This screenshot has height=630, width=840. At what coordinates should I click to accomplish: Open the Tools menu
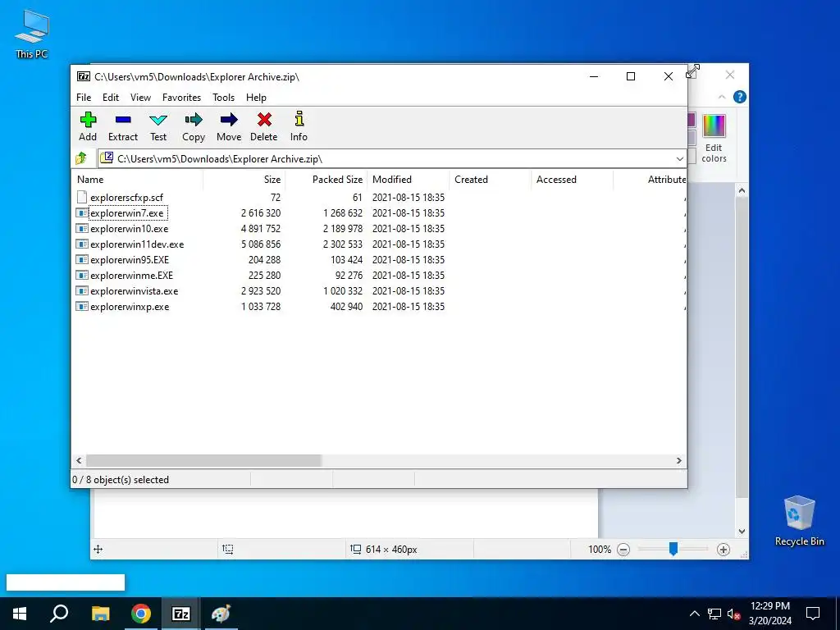click(x=223, y=98)
